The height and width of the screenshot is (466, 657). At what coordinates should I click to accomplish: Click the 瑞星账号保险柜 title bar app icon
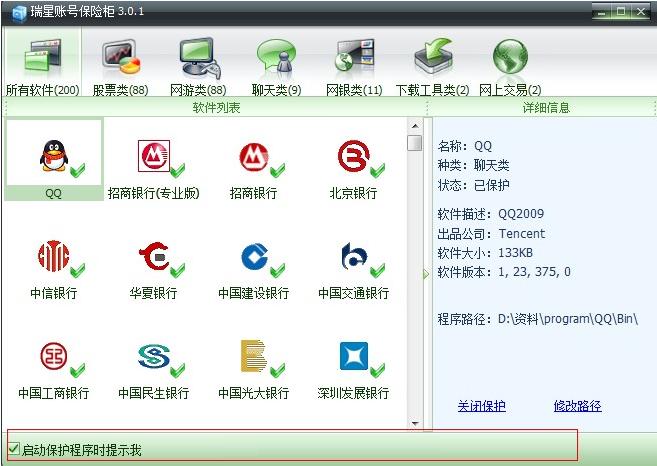coord(19,13)
